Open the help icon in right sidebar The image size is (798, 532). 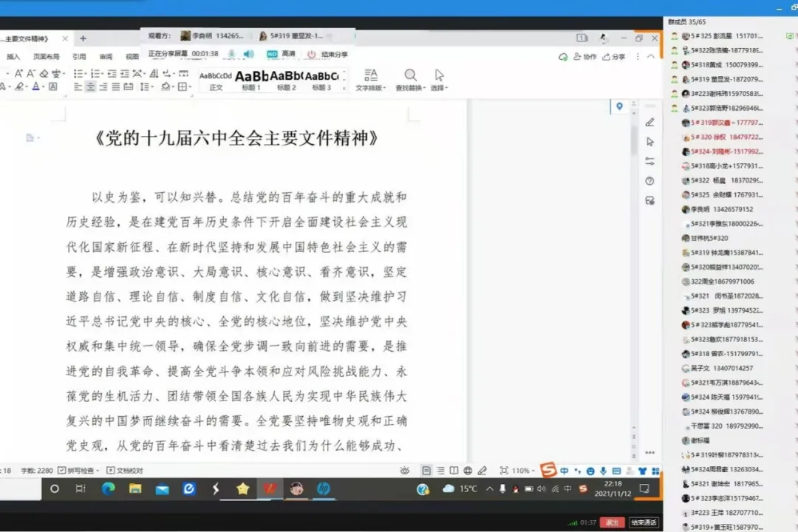tap(650, 181)
